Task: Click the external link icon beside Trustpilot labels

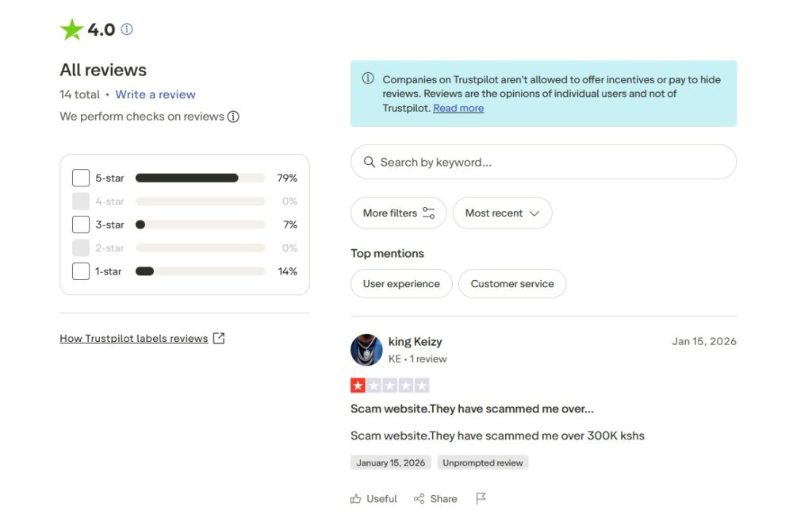Action: click(x=219, y=338)
